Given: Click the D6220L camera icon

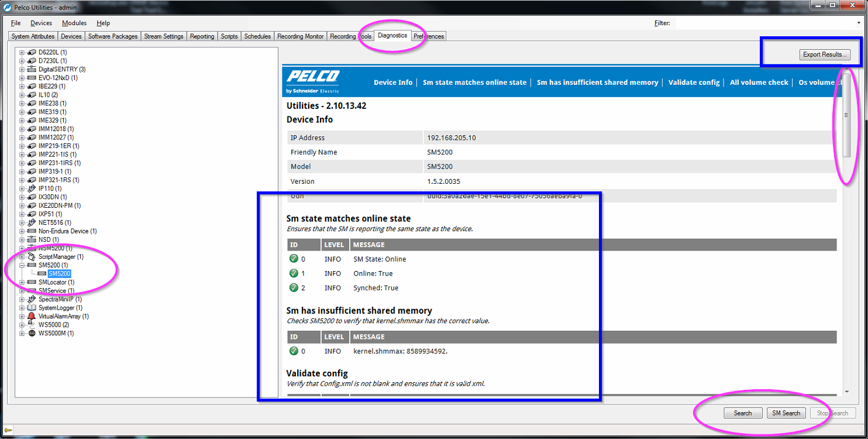Looking at the screenshot, I should click(32, 53).
